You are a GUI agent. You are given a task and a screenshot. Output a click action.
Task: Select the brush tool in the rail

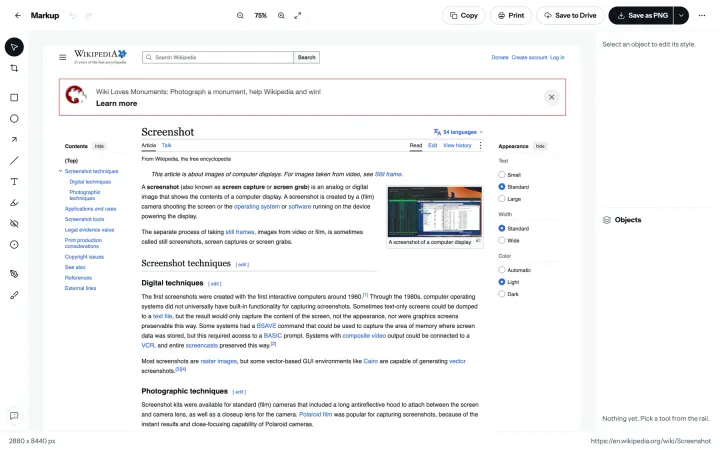pos(14,295)
